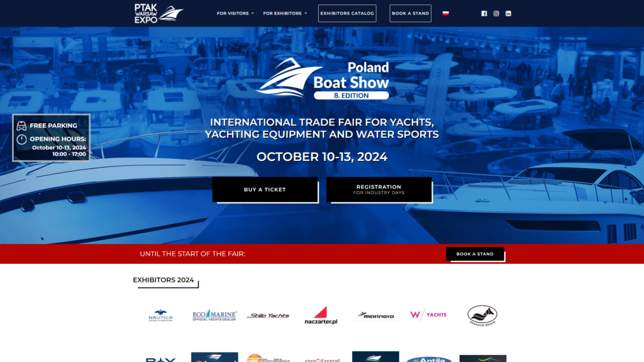Viewport: 644px width, 362px height.
Task: Click the Buy a Ticket button
Action: point(265,190)
